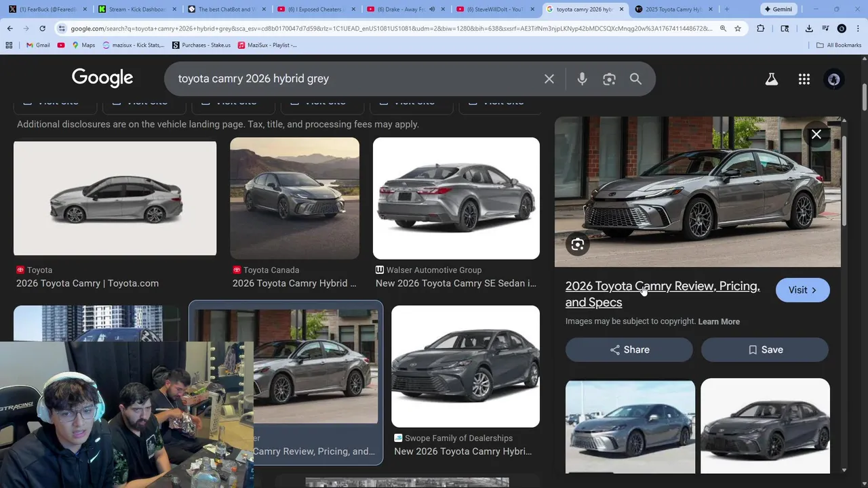Click the address bar URL
The width and height of the screenshot is (868, 488).
[x=390, y=28]
